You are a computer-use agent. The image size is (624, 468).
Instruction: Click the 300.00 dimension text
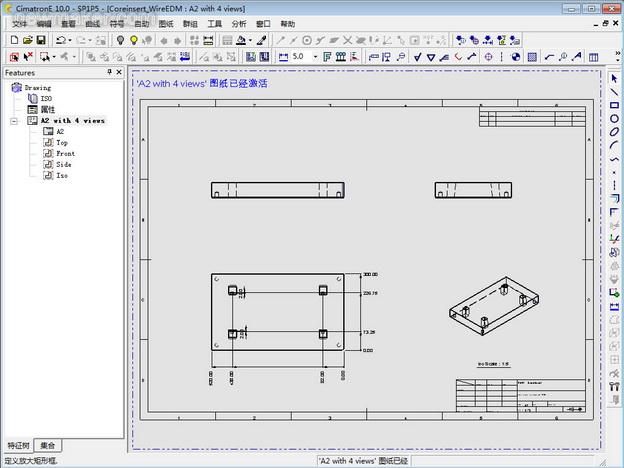tap(370, 275)
